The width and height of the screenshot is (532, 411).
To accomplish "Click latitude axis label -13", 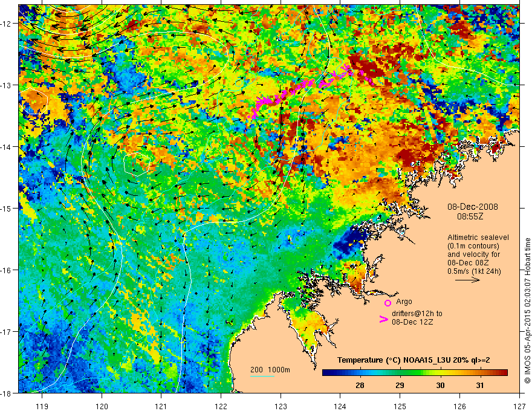I will click(7, 85).
